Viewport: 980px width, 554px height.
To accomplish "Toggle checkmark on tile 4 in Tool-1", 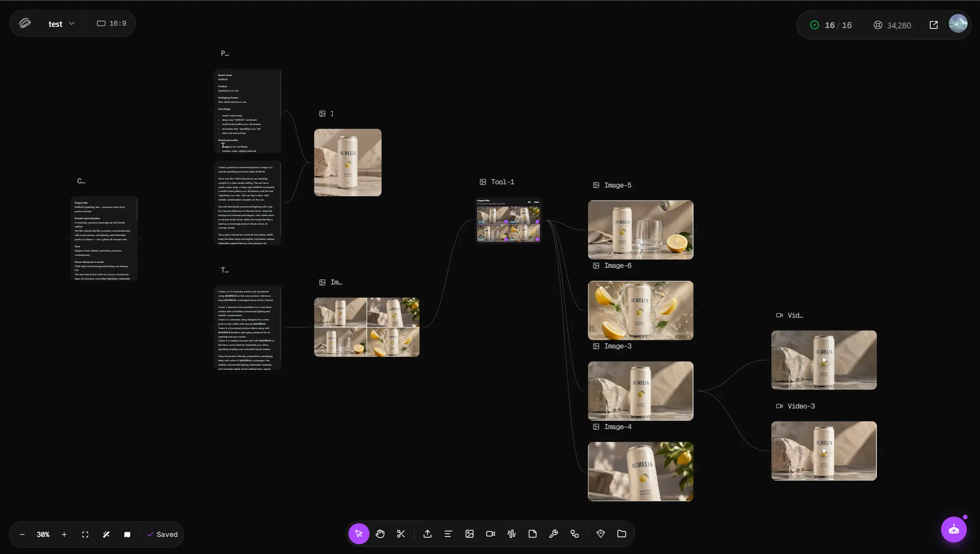I will tap(537, 239).
